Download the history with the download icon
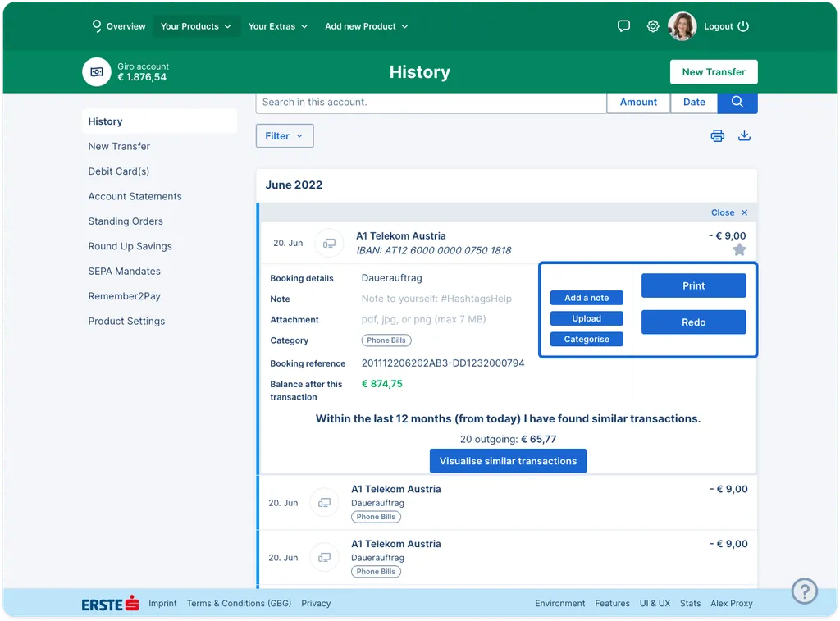This screenshot has height=621, width=840. (744, 135)
